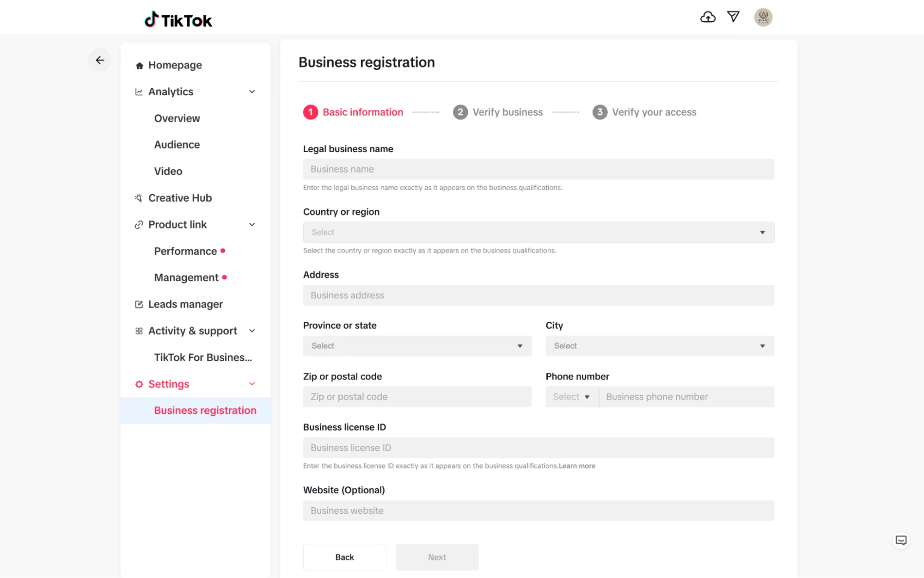Click the cloud upload icon
The height and width of the screenshot is (578, 924).
click(x=707, y=17)
